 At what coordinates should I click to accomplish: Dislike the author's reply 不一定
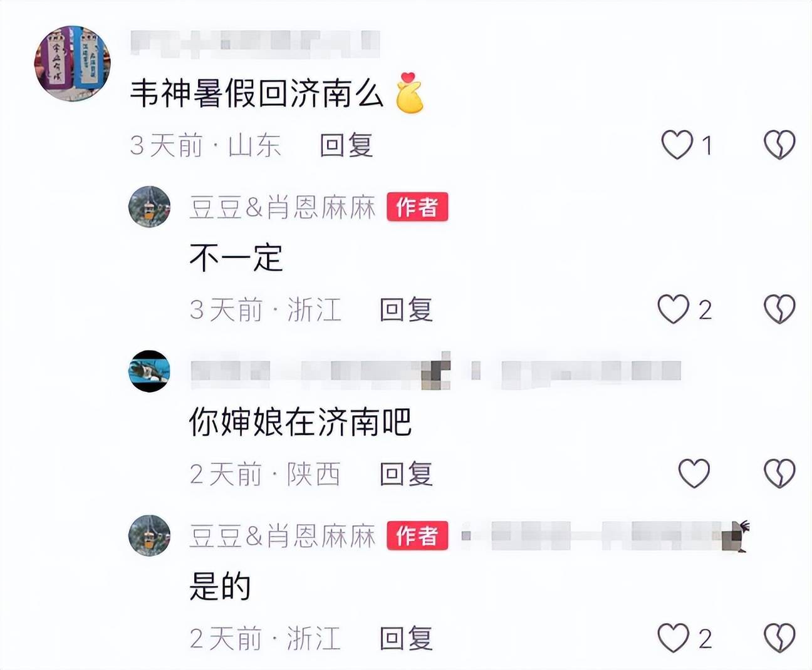coord(779,309)
